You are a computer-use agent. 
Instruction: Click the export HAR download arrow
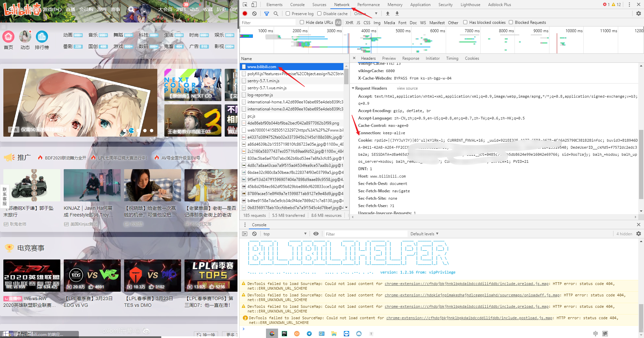pyautogui.click(x=397, y=13)
